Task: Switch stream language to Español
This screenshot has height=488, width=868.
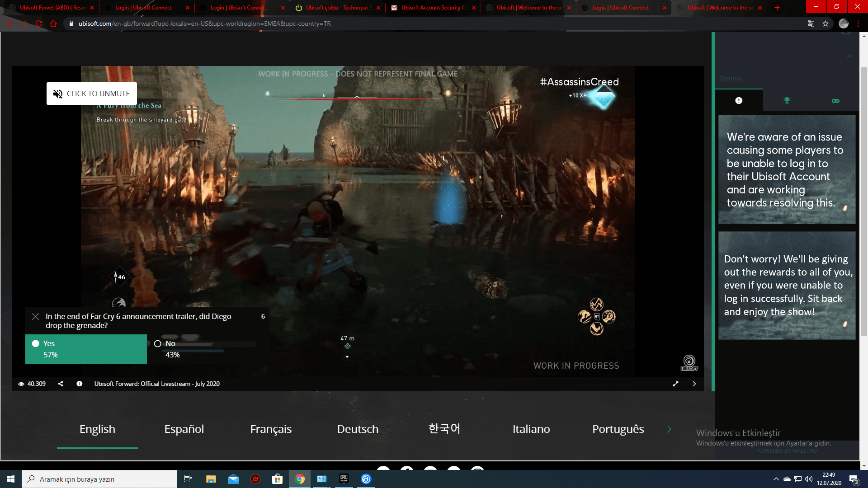Action: (x=184, y=429)
